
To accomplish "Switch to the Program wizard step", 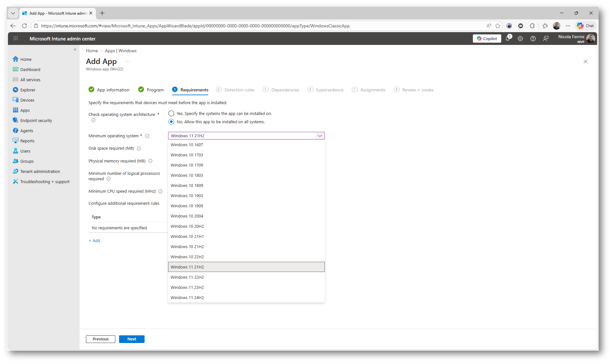I will [x=155, y=90].
